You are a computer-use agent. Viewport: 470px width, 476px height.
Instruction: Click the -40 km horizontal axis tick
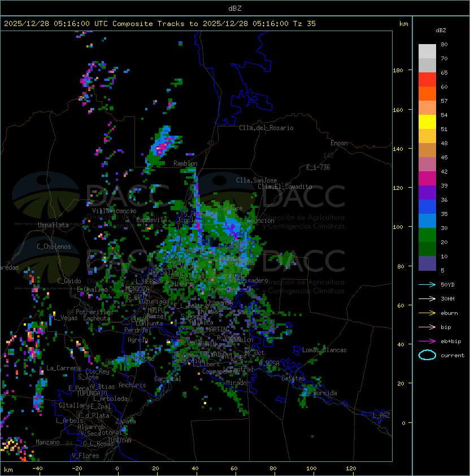[x=37, y=469]
